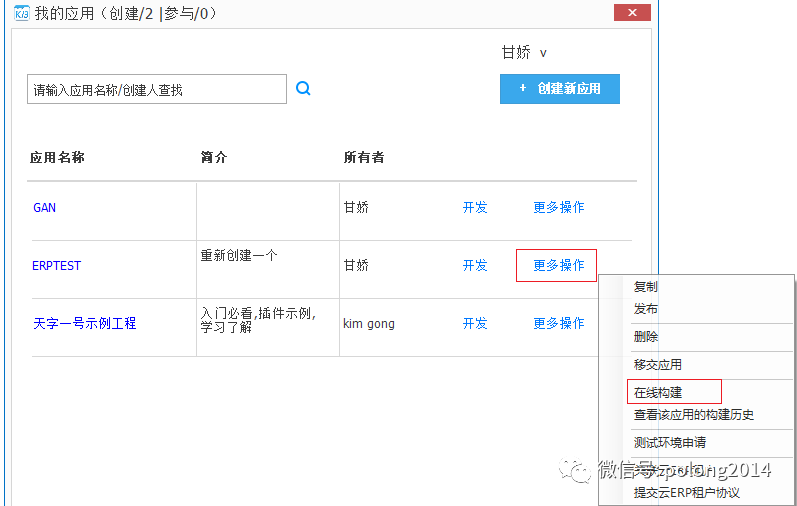Choose 发布 in the context menu
This screenshot has height=506, width=797.
(x=646, y=309)
